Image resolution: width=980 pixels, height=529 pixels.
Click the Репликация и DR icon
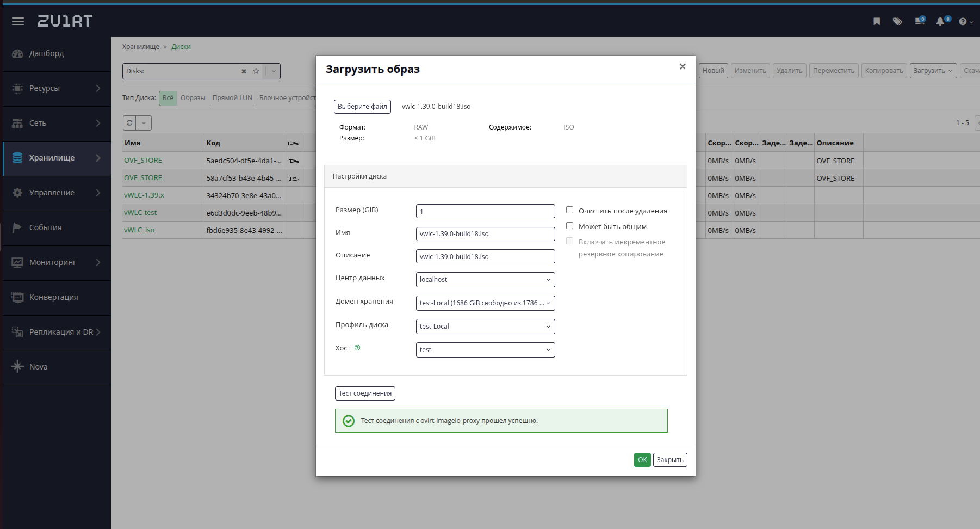point(17,332)
